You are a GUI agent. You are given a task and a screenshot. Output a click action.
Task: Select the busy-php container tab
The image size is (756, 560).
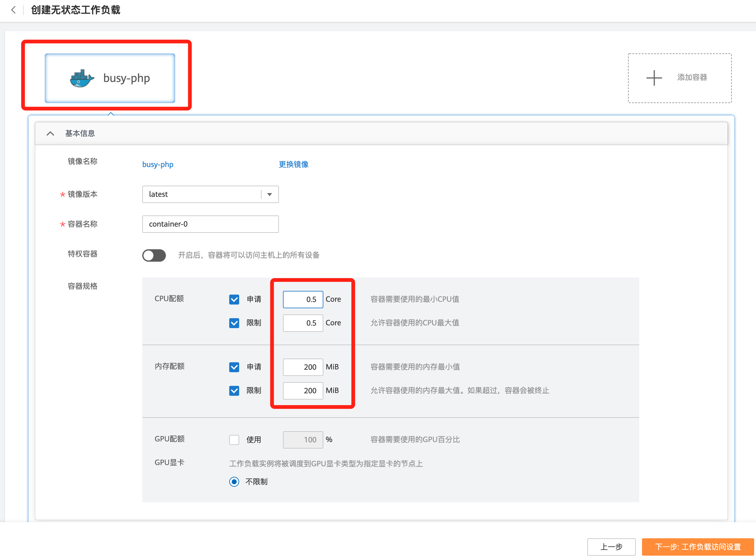tap(126, 78)
